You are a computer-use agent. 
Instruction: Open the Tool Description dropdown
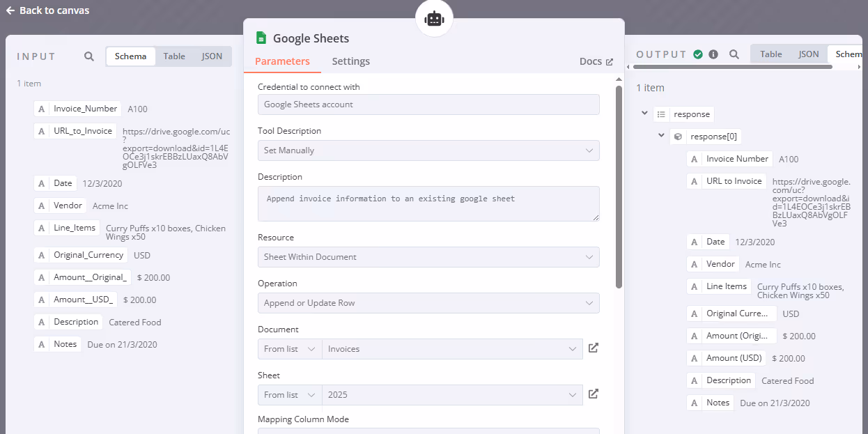(x=428, y=150)
